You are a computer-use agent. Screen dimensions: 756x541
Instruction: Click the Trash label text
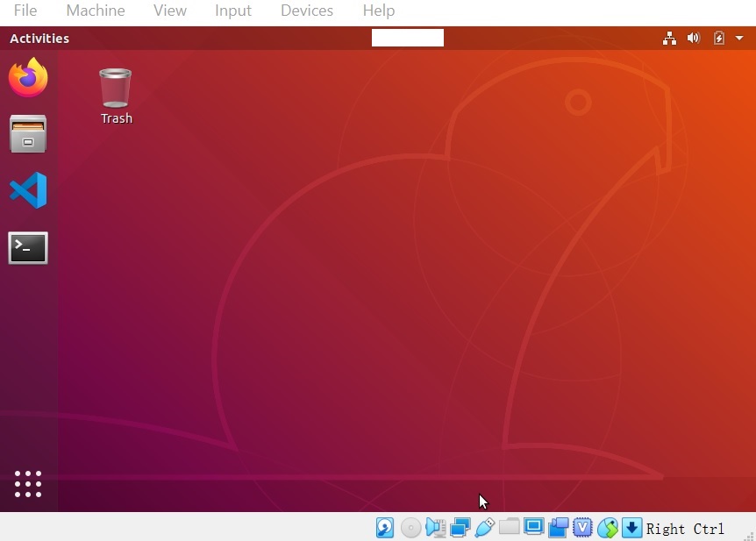click(x=116, y=118)
